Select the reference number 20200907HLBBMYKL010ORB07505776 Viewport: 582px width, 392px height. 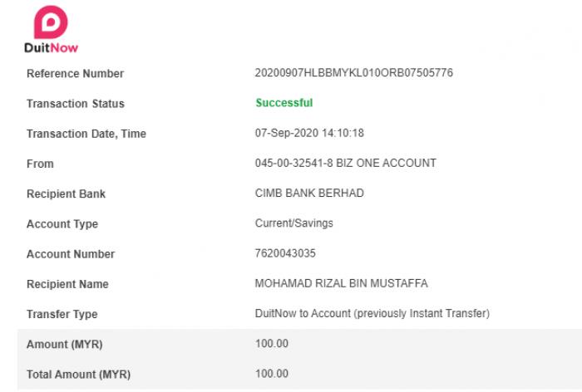tap(353, 73)
